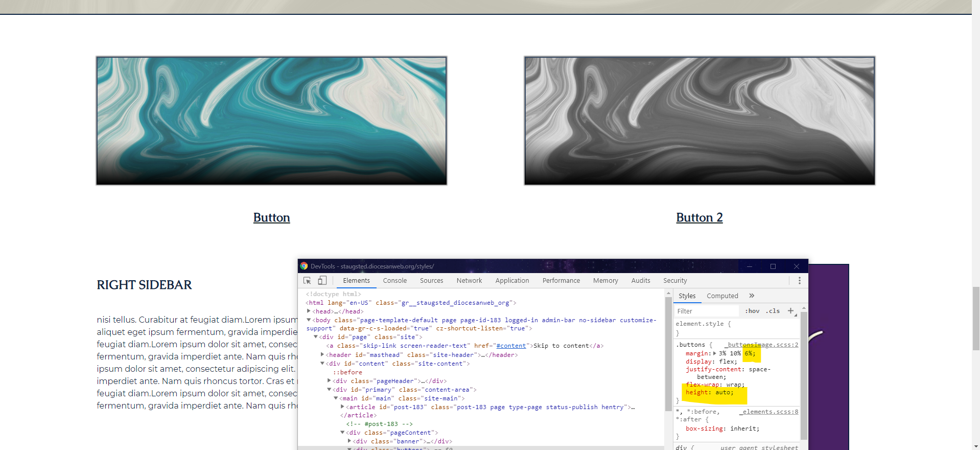Switch to the Console tab
The height and width of the screenshot is (450, 980).
394,281
